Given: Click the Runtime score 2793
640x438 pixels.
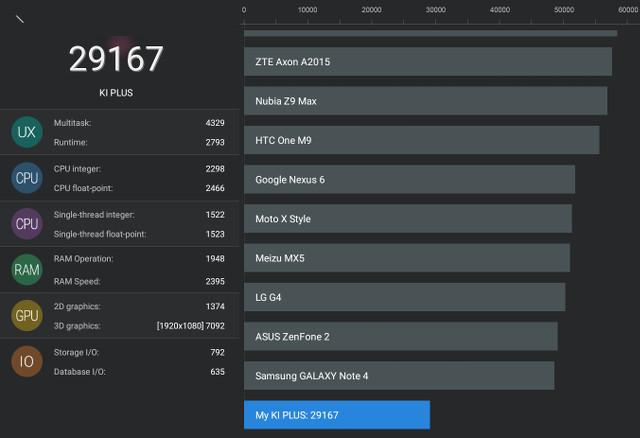Looking at the screenshot, I should tap(215, 142).
